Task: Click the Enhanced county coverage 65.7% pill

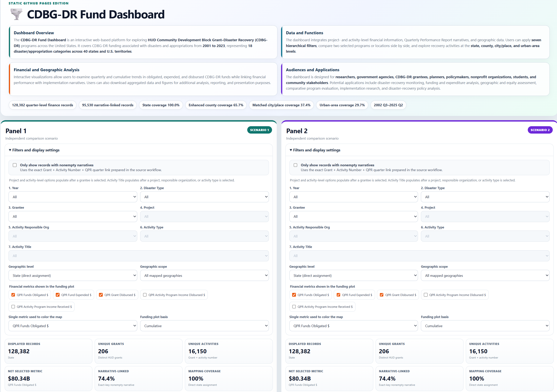Action: 216,105
